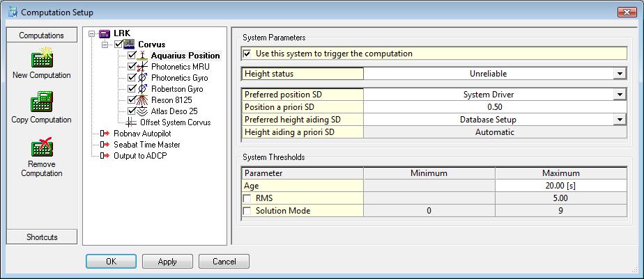Click the Copy Computation icon
The height and width of the screenshot is (279, 644).
[41, 103]
